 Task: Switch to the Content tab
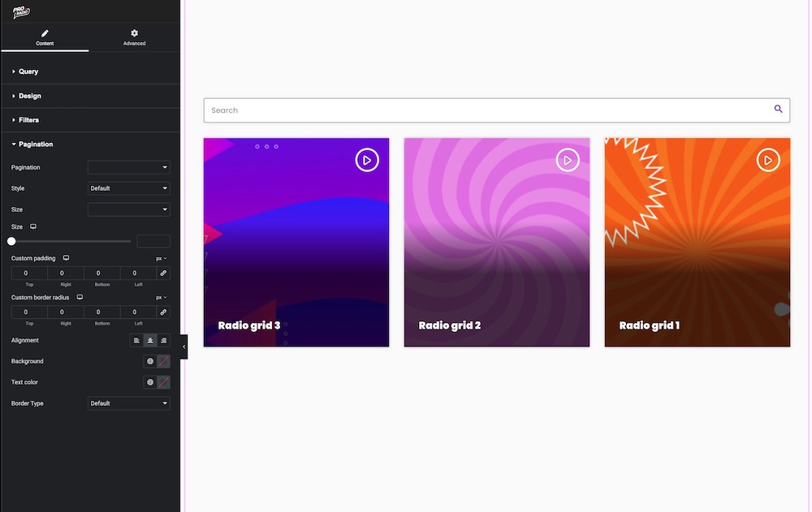coord(45,37)
